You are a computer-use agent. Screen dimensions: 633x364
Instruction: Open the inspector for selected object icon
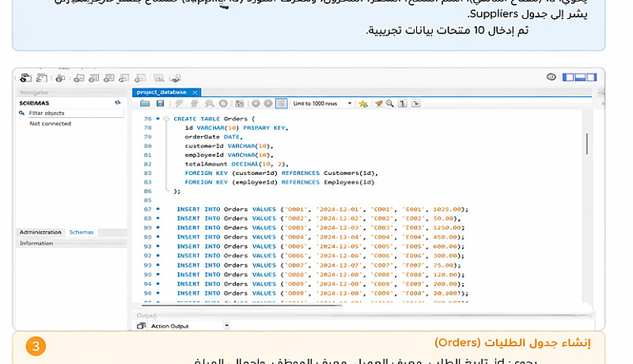(61, 78)
